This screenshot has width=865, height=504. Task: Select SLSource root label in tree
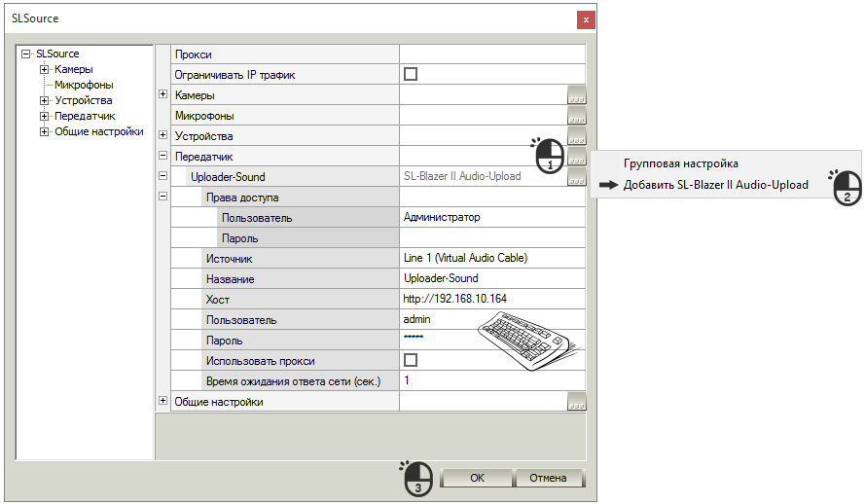[57, 54]
